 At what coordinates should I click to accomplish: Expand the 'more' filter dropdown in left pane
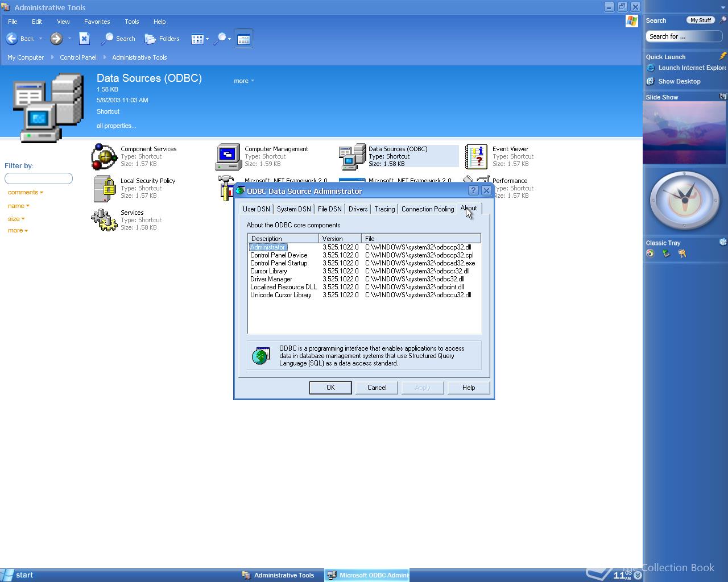(18, 230)
